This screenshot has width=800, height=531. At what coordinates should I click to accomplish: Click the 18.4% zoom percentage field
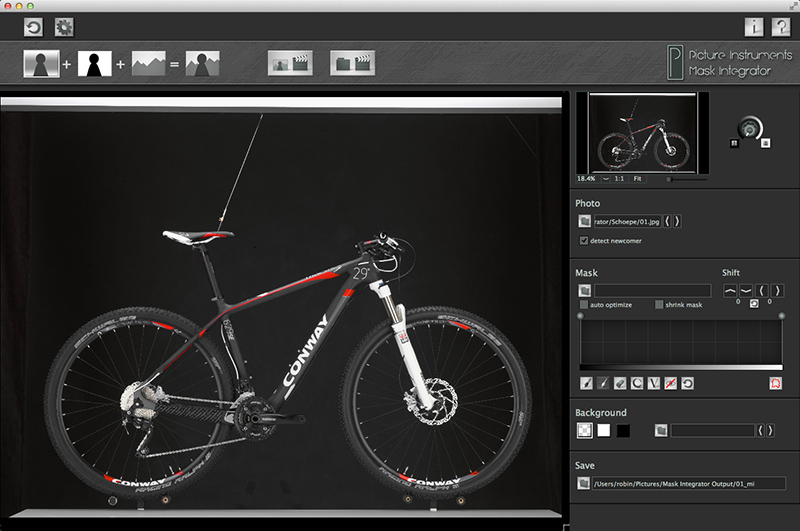pyautogui.click(x=587, y=179)
